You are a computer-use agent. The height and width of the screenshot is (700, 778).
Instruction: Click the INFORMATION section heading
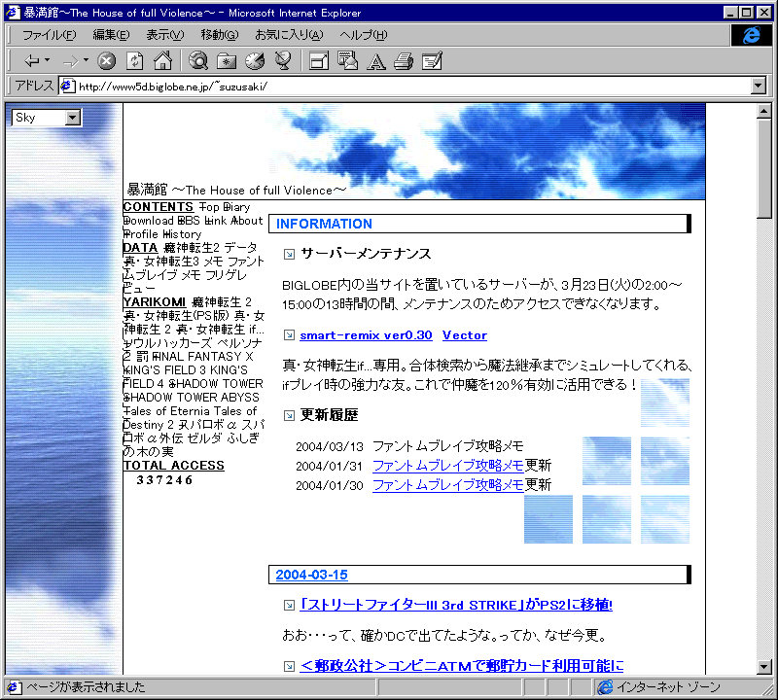[x=324, y=224]
